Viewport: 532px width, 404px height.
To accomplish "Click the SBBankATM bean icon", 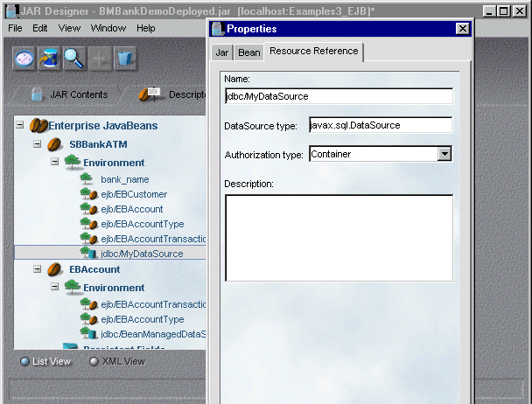I will [54, 144].
